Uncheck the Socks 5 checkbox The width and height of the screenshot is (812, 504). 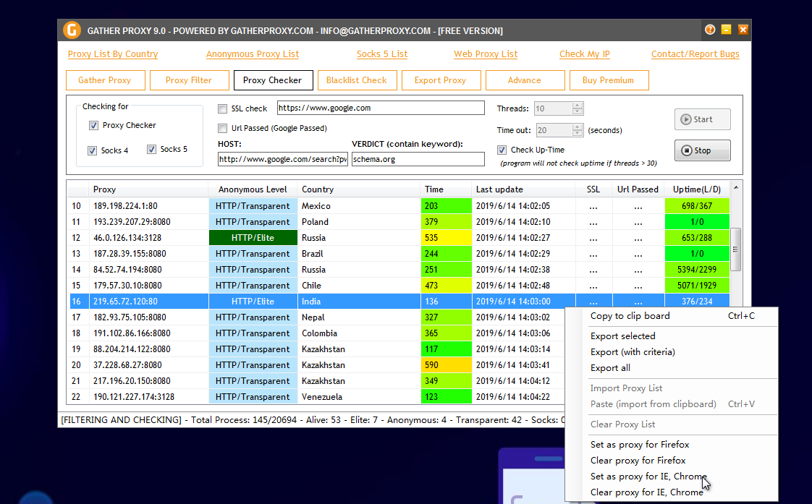[x=152, y=150]
